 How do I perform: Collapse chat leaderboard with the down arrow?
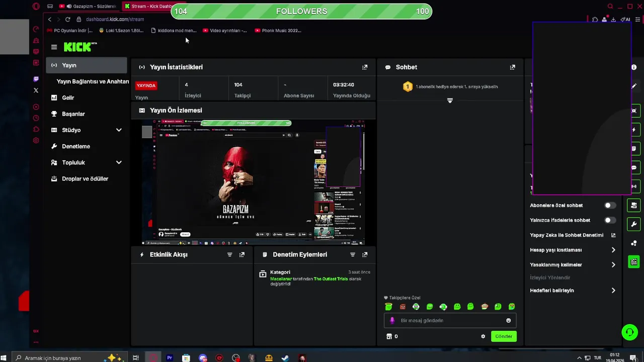450,101
